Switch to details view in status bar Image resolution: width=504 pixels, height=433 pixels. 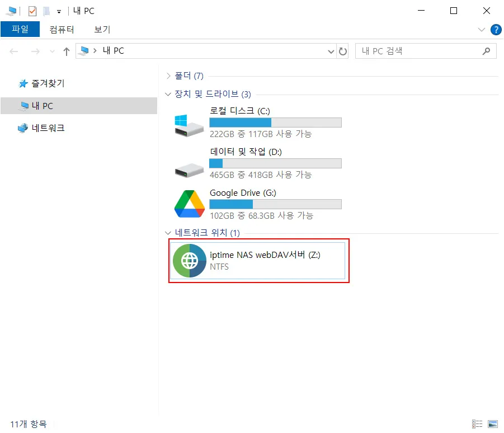[x=477, y=424]
